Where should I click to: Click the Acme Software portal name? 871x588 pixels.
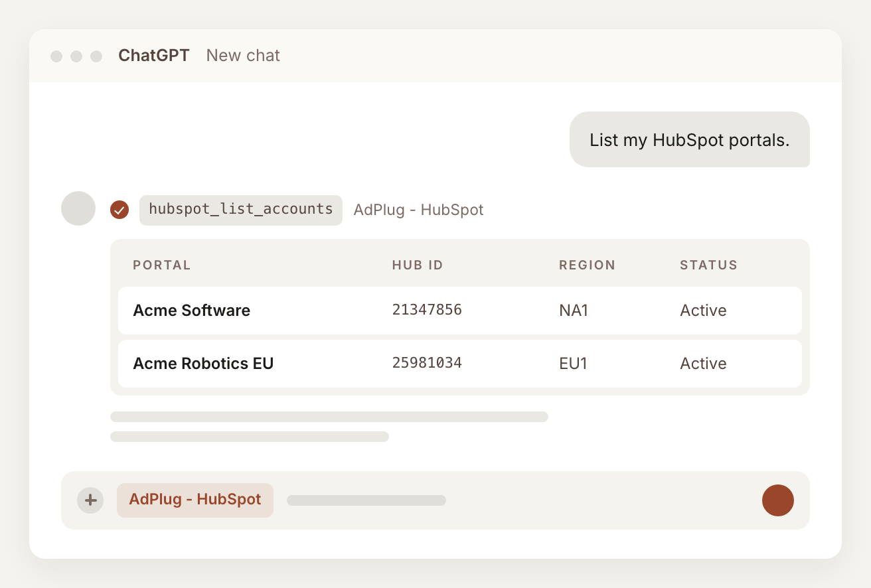[192, 311]
